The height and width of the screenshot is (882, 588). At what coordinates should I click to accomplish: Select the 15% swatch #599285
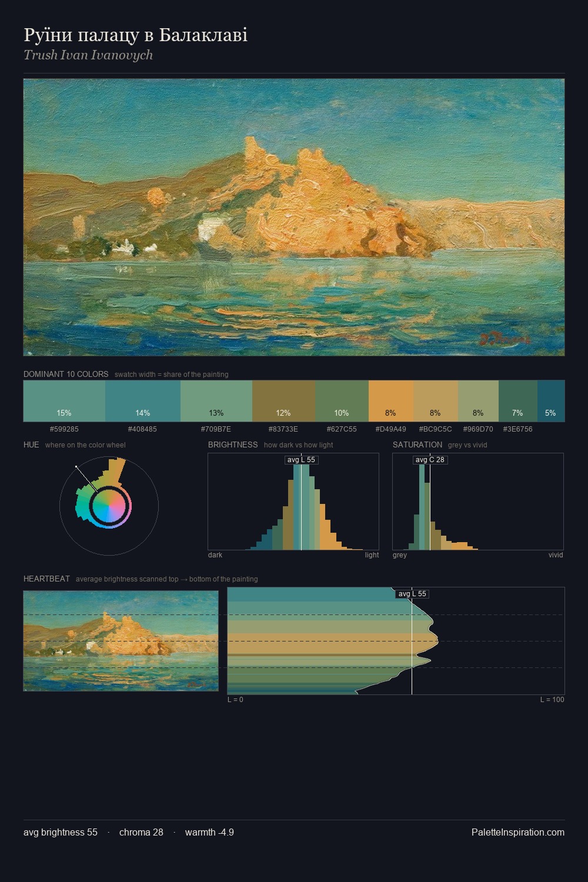64,401
